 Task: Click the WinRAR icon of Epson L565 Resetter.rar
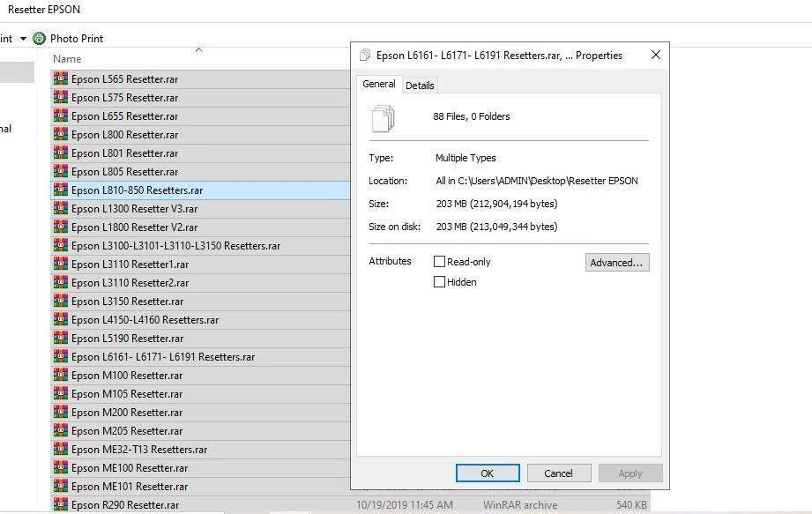point(61,78)
